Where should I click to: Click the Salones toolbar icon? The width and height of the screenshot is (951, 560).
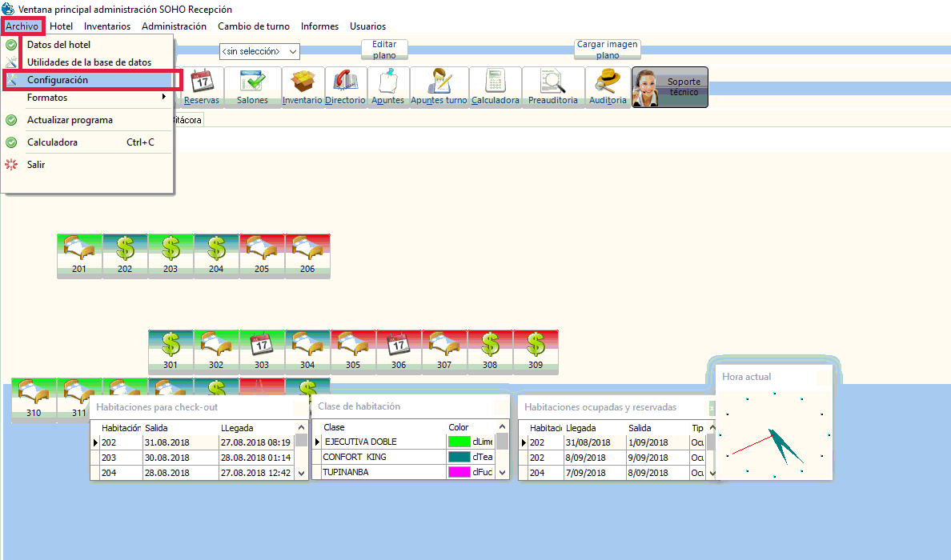coord(252,86)
